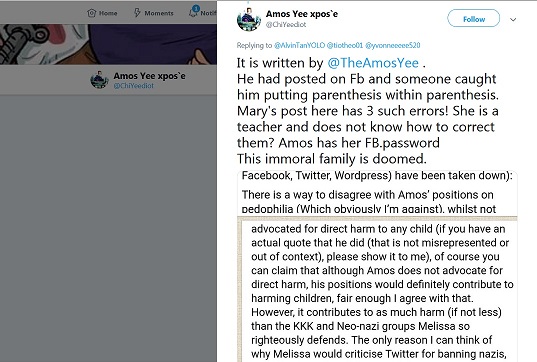Open the lower attached text screenshot
Image resolution: width=537 pixels, height=362 pixels.
(377, 289)
